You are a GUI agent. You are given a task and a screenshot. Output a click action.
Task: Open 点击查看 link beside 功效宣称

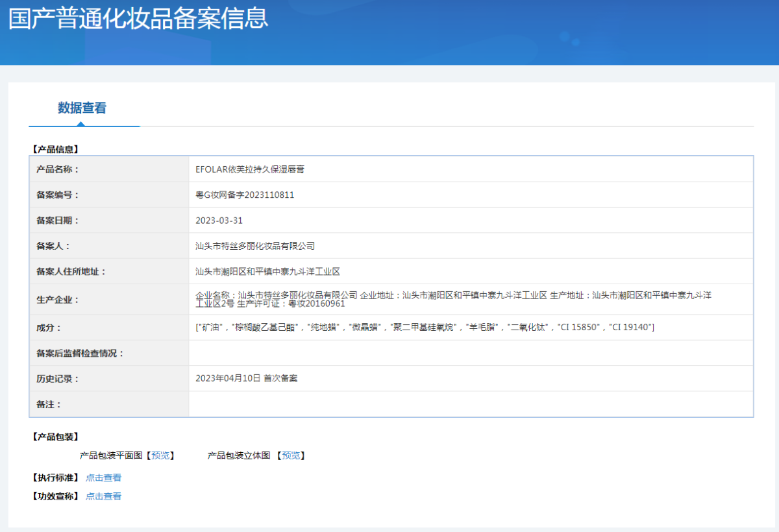pos(103,496)
